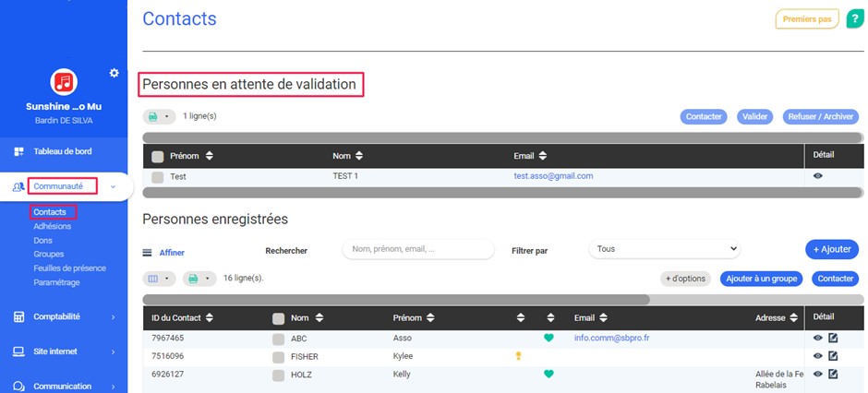Tick the checkbox for FISHER row
This screenshot has height=393, width=868.
point(278,356)
